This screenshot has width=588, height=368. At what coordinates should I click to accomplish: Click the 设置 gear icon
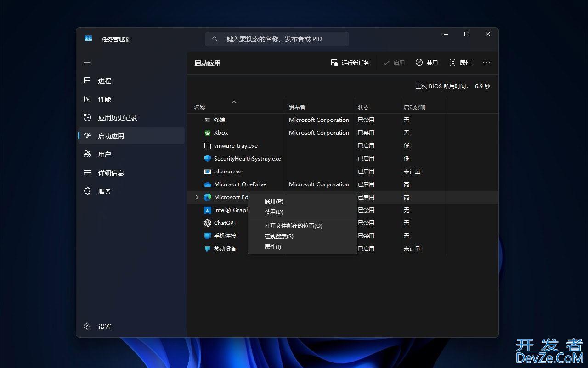pyautogui.click(x=87, y=326)
